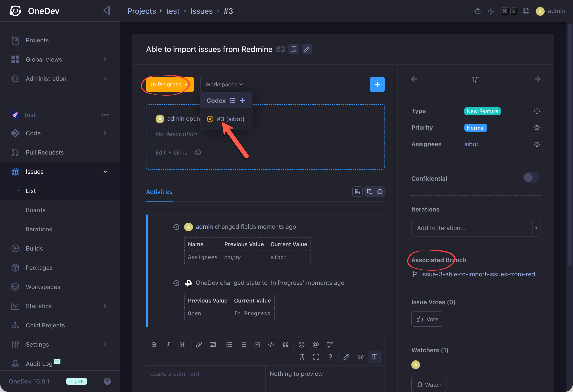Open the associated branch issue-3 link

coord(478,274)
